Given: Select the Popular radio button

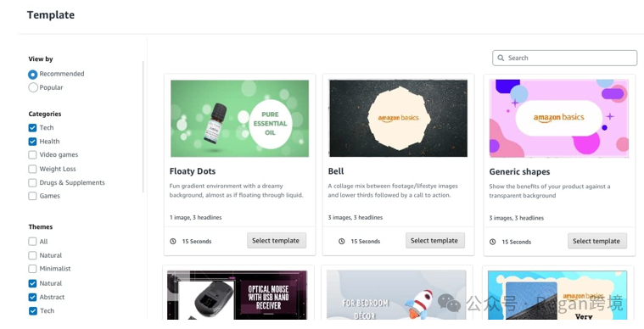Looking at the screenshot, I should coord(33,87).
